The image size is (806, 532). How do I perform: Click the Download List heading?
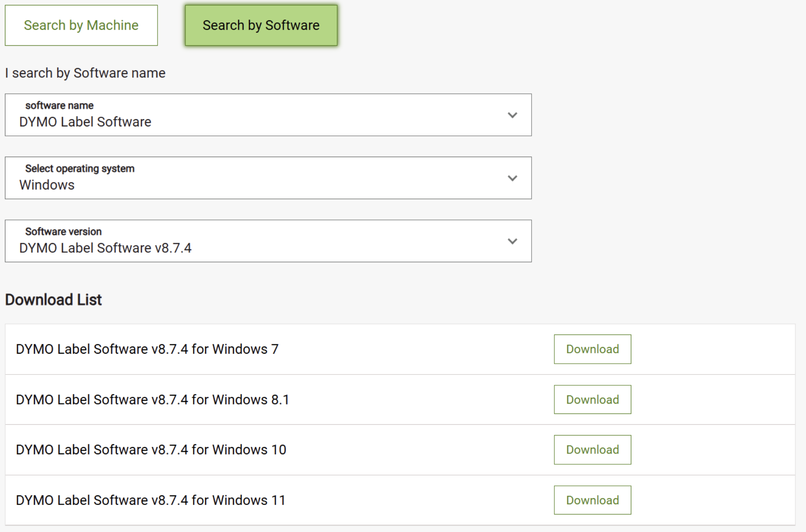pos(53,300)
